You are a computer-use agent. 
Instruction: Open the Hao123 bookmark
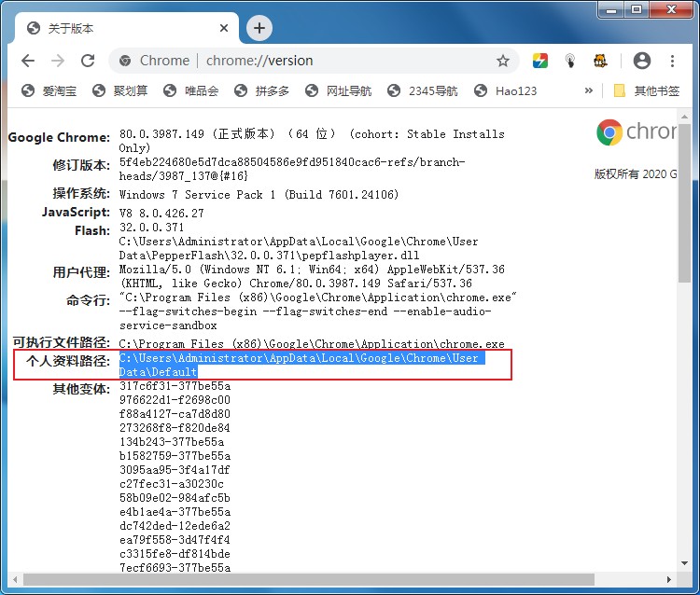pyautogui.click(x=505, y=91)
